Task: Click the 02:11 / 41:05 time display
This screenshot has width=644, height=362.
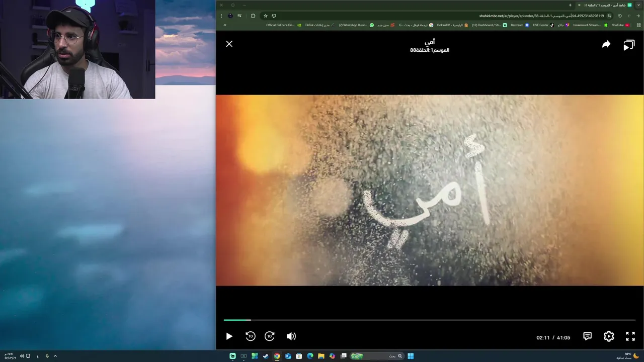Action: pyautogui.click(x=553, y=337)
